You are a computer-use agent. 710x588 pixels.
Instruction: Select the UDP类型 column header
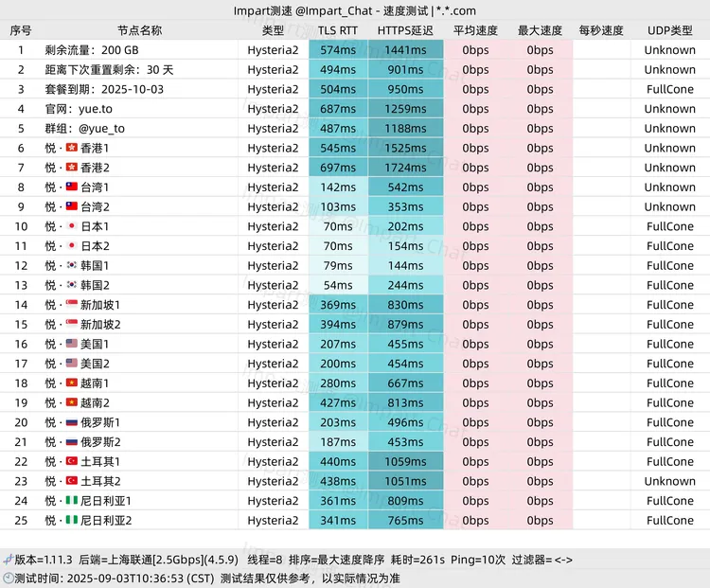(669, 30)
